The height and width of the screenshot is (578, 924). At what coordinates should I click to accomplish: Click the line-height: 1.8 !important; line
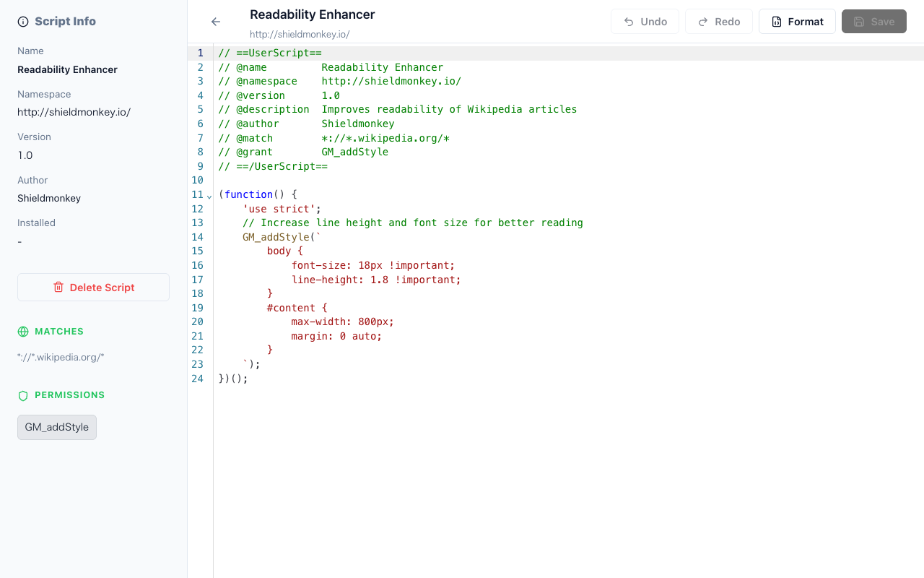tap(376, 280)
